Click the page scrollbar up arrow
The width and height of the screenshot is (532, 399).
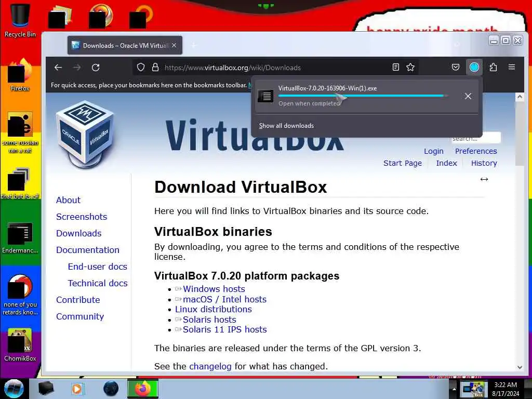pyautogui.click(x=520, y=97)
